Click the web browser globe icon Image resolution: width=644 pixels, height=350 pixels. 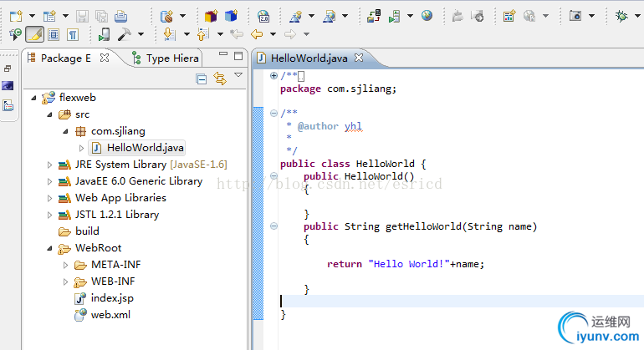tap(427, 16)
